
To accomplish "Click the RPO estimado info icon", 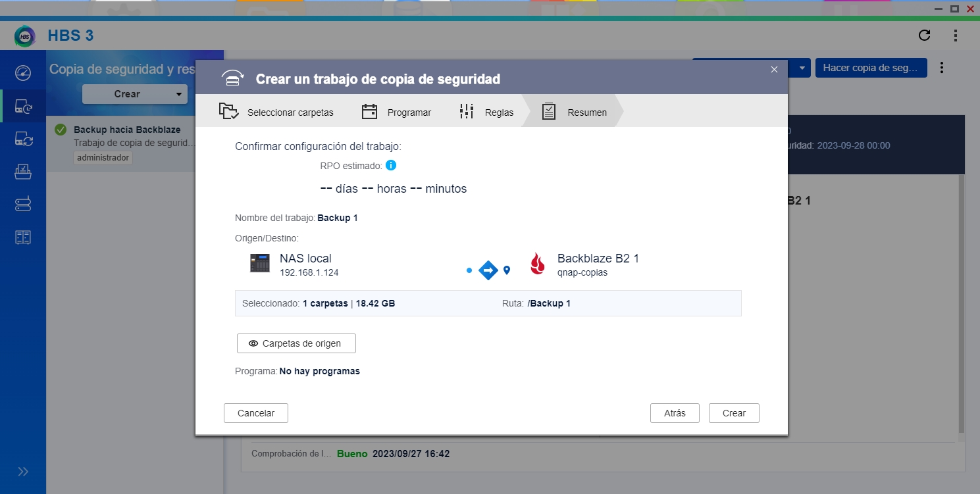I will click(391, 165).
